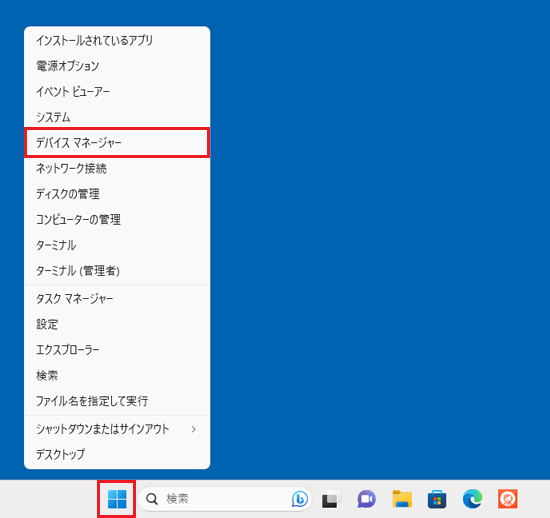Open Task View on the taskbar
The width and height of the screenshot is (550, 518).
click(331, 499)
